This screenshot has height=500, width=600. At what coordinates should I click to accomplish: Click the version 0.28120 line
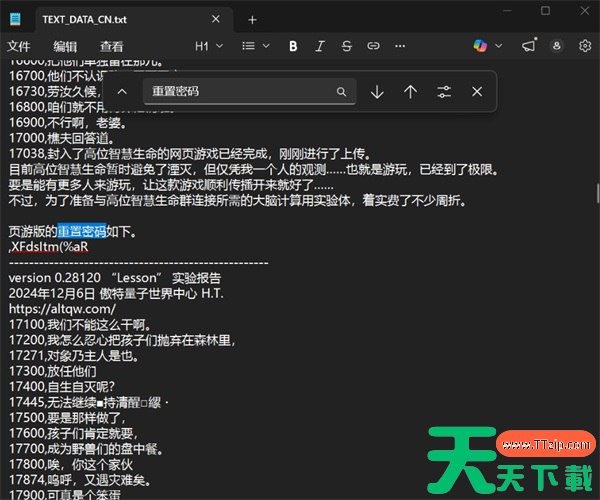point(115,278)
